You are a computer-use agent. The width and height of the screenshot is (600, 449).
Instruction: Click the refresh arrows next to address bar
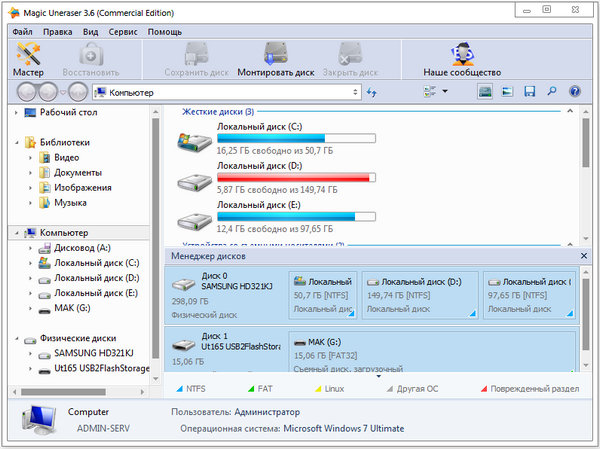(372, 92)
